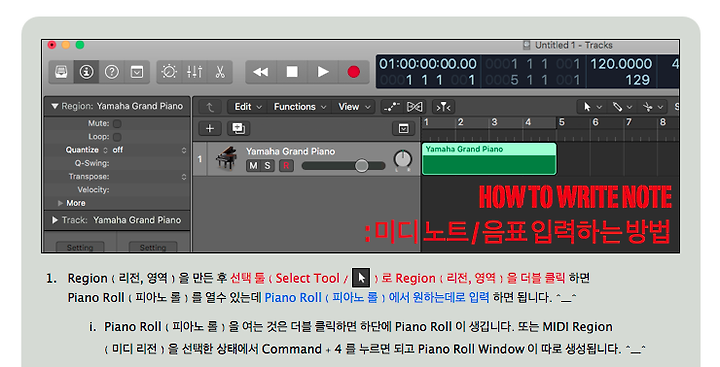
Task: Select the green Yamaha Grand Piano region
Action: pyautogui.click(x=489, y=159)
